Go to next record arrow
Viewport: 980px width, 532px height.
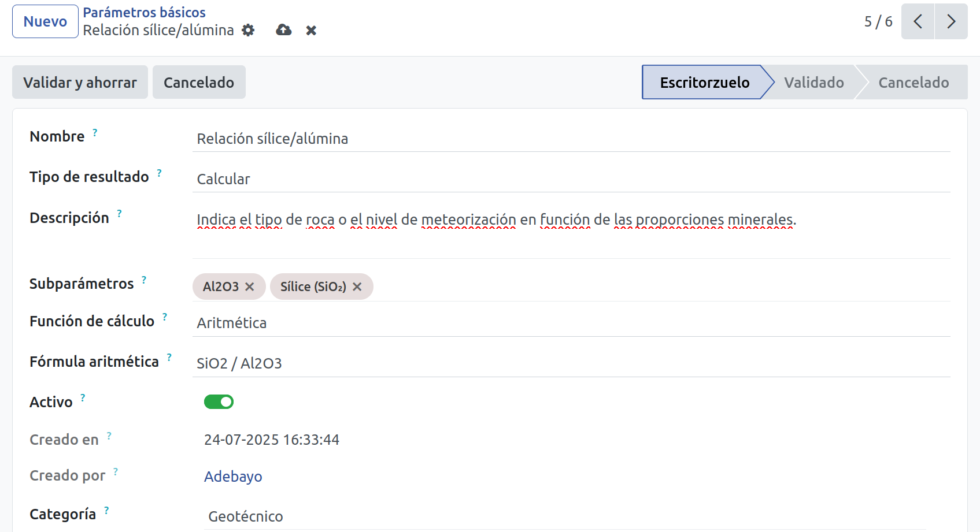click(951, 21)
